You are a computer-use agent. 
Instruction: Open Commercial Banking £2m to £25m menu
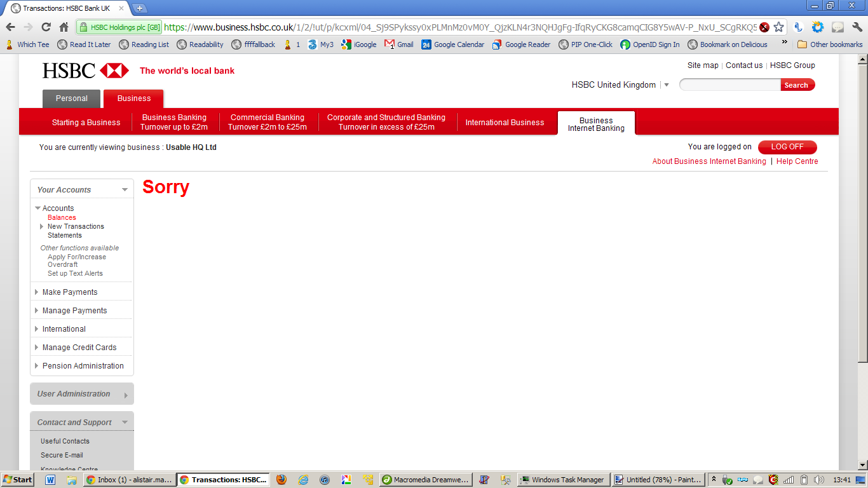[x=268, y=122]
